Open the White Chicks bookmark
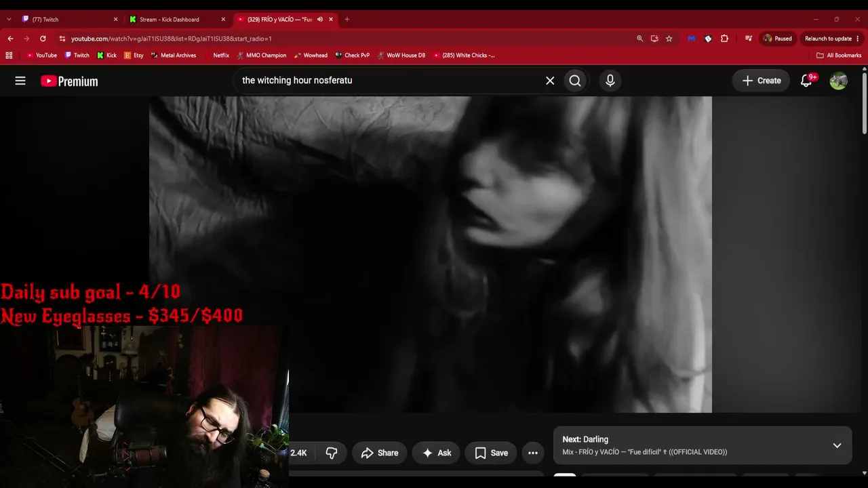 coord(464,56)
